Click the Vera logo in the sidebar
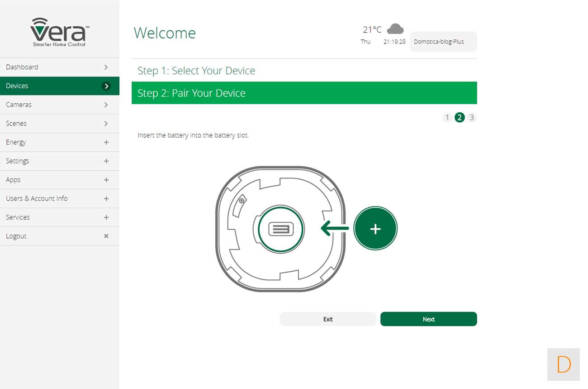Screen dimensions: 588x389 [x=59, y=32]
